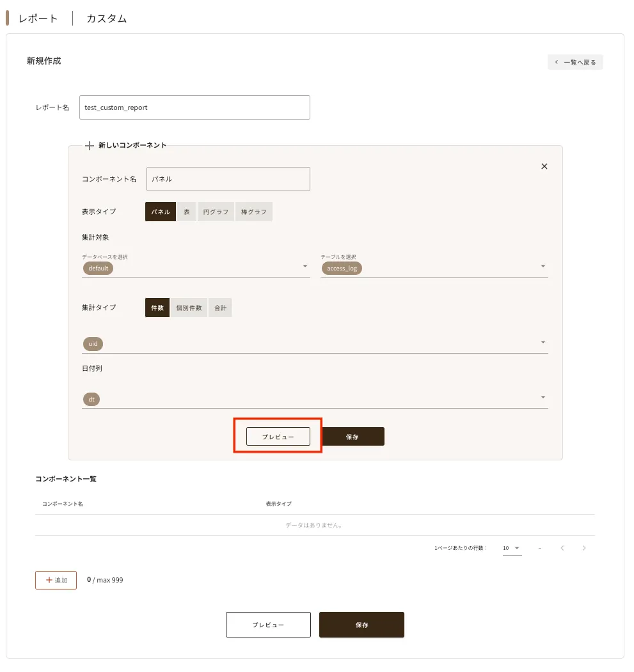This screenshot has height=672, width=634.
Task: Click the 追加 add component button
Action: [x=56, y=580]
